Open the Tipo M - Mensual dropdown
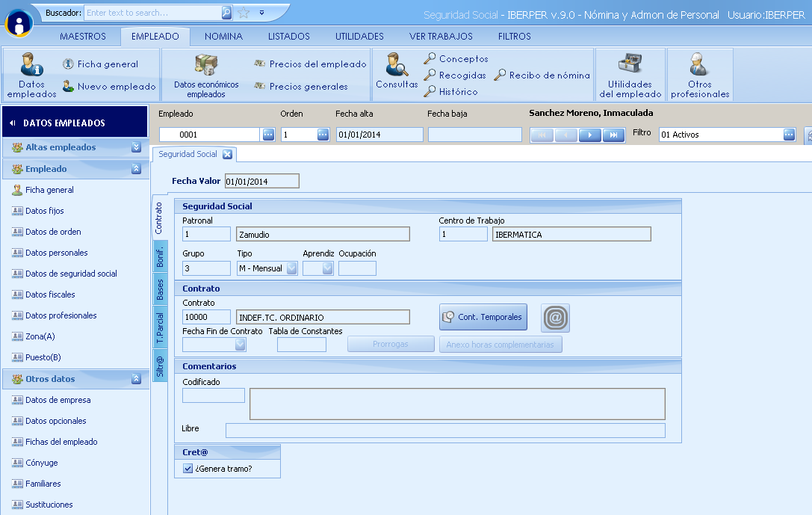The width and height of the screenshot is (812, 515). point(291,268)
